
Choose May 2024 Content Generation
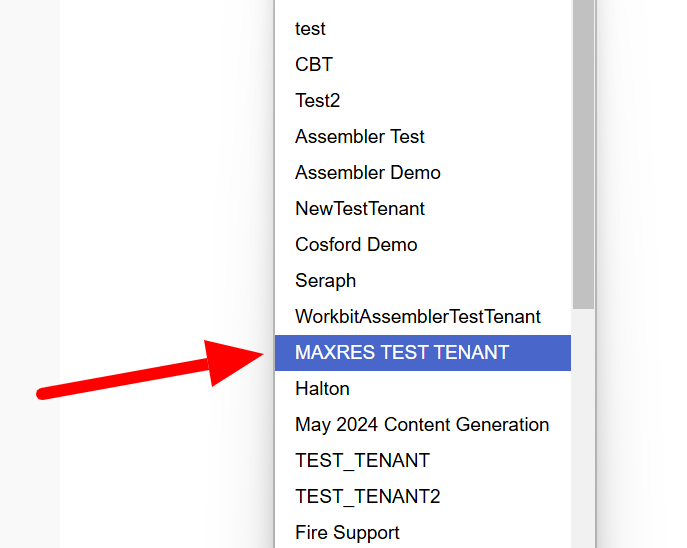coord(422,425)
